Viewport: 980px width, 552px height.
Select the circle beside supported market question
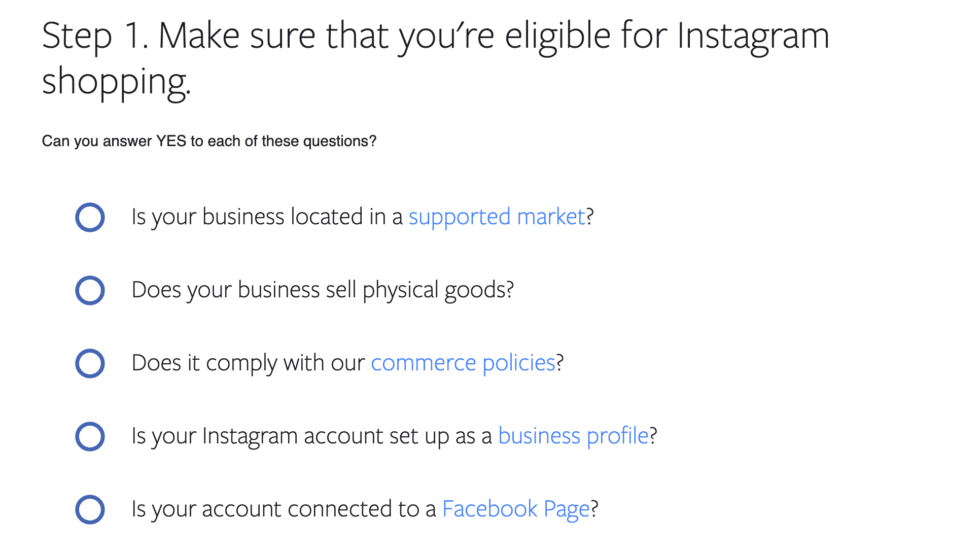(90, 218)
